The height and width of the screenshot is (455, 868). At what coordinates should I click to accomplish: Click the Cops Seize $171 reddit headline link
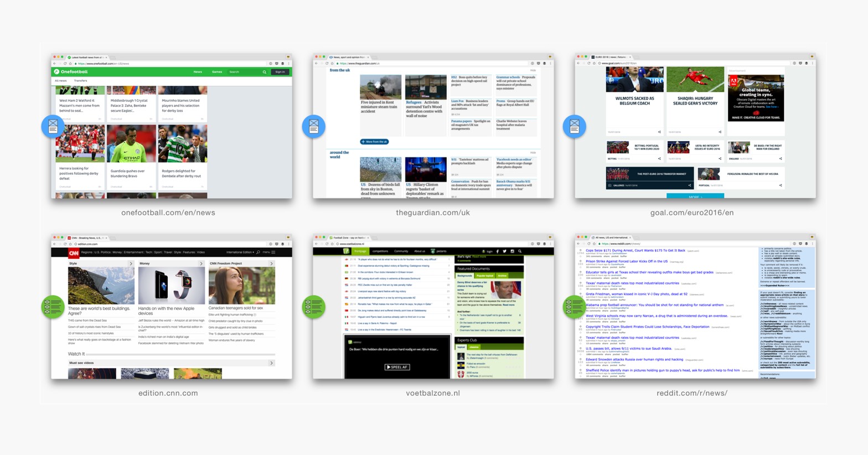635,251
